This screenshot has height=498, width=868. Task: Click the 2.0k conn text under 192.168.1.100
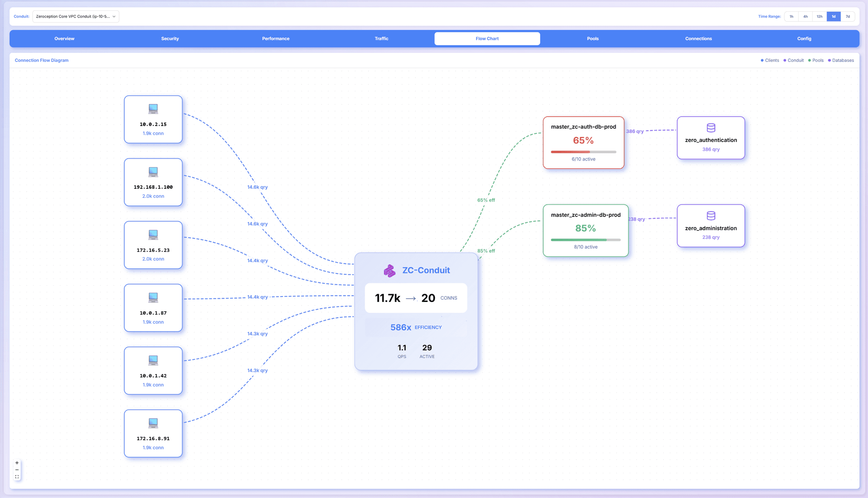pyautogui.click(x=153, y=196)
